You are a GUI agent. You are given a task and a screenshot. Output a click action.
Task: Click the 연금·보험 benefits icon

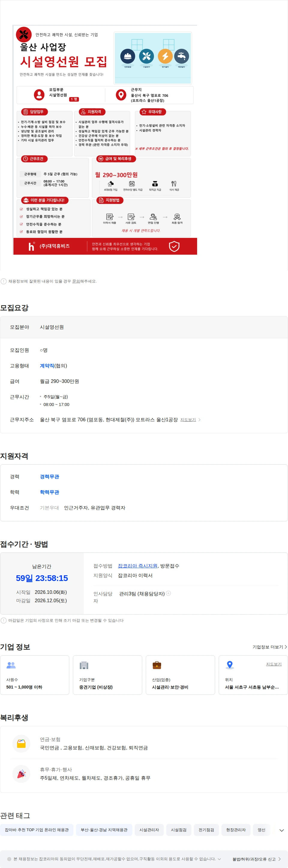21,743
